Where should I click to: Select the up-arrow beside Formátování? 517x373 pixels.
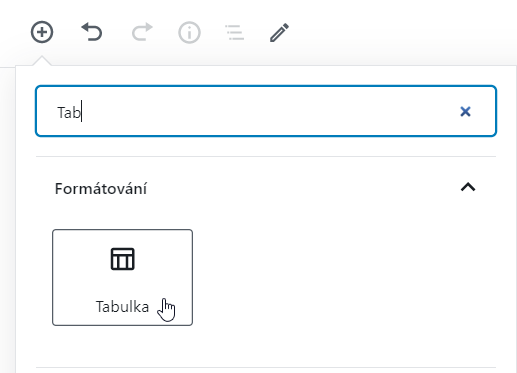(x=468, y=187)
